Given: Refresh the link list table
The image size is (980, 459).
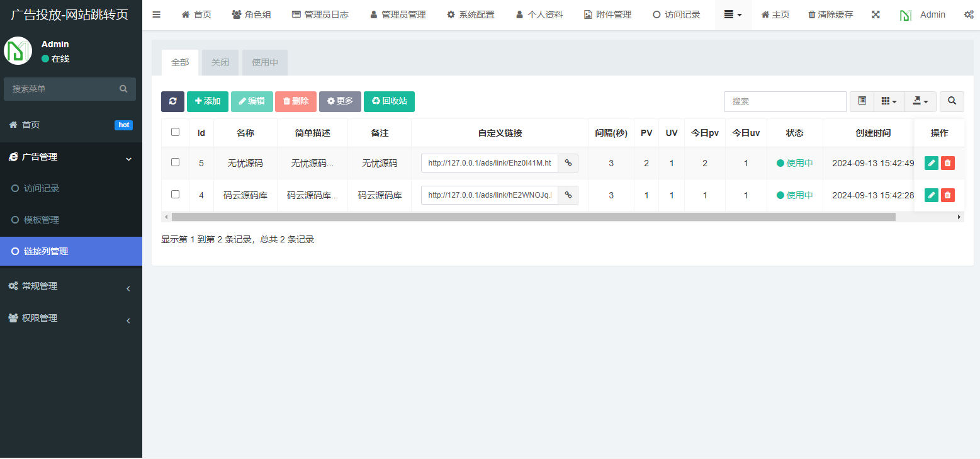Looking at the screenshot, I should pyautogui.click(x=172, y=101).
